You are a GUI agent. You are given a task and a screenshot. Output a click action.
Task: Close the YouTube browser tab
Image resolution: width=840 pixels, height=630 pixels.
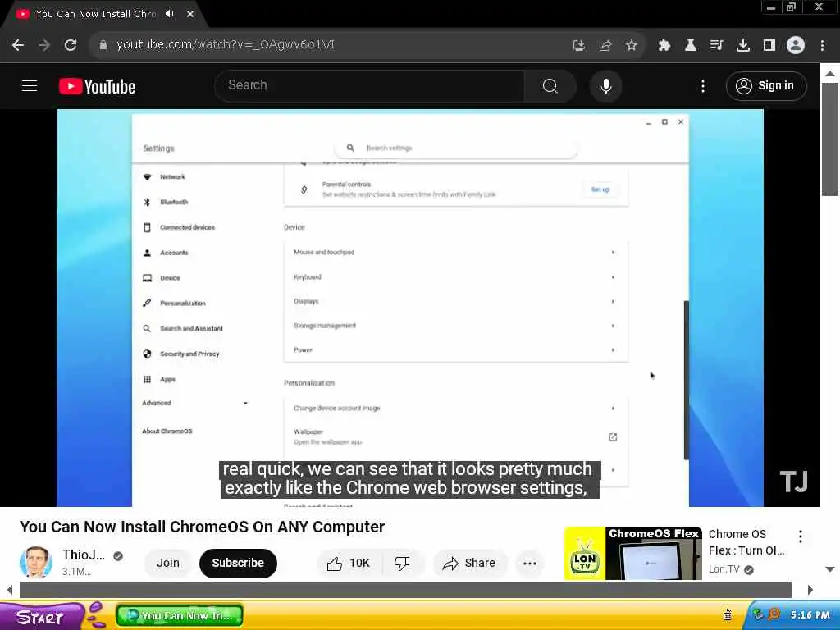coord(190,14)
